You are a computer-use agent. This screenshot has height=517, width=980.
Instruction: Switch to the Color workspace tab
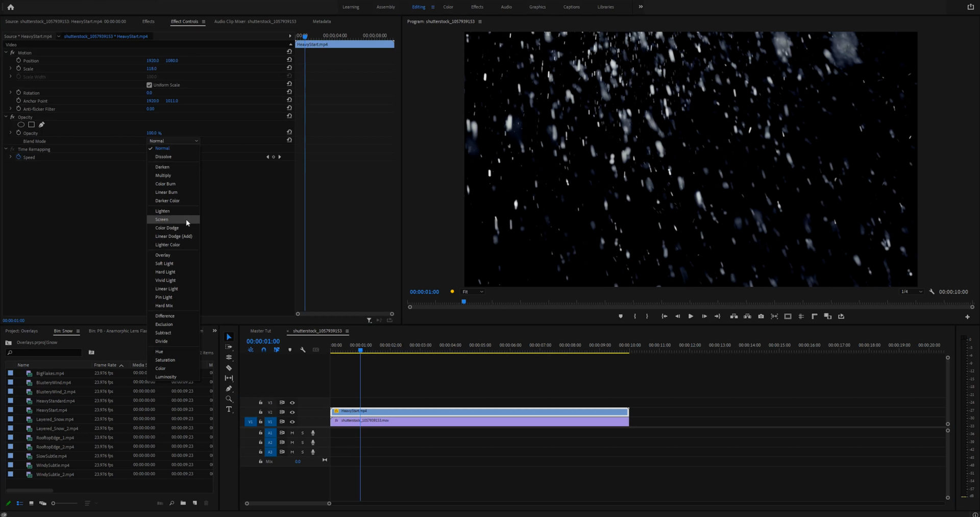[x=448, y=7]
